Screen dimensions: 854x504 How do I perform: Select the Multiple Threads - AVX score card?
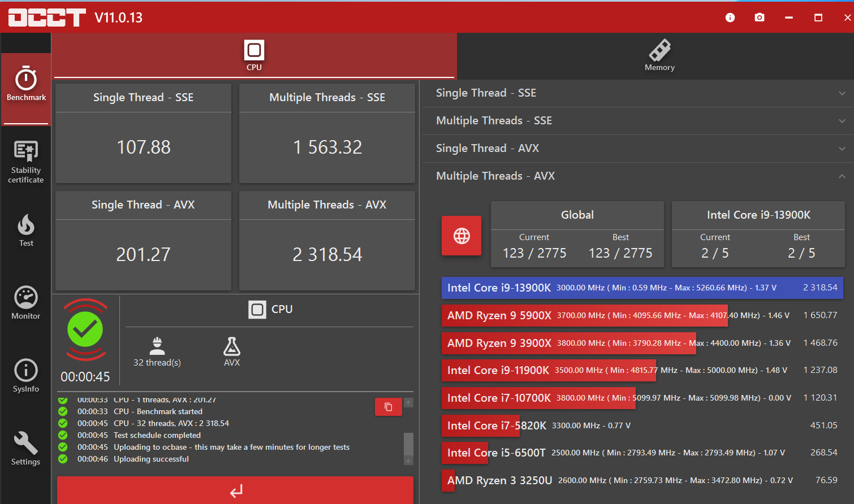(327, 241)
